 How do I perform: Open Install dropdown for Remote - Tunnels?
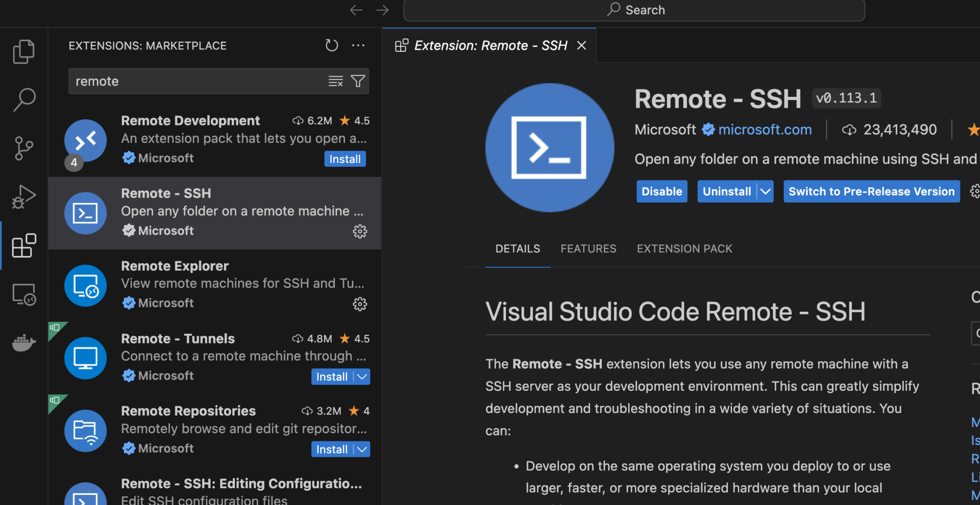click(362, 376)
